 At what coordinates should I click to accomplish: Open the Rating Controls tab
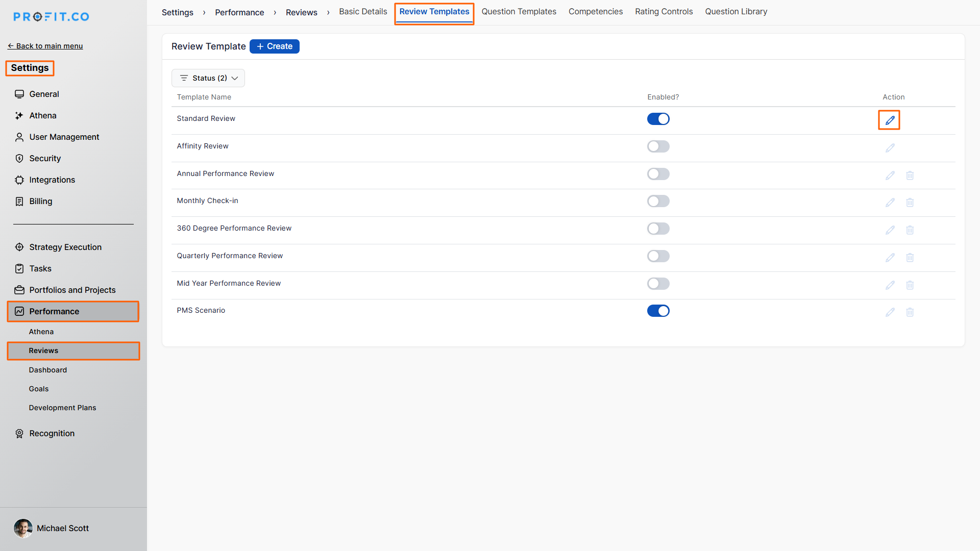click(664, 12)
